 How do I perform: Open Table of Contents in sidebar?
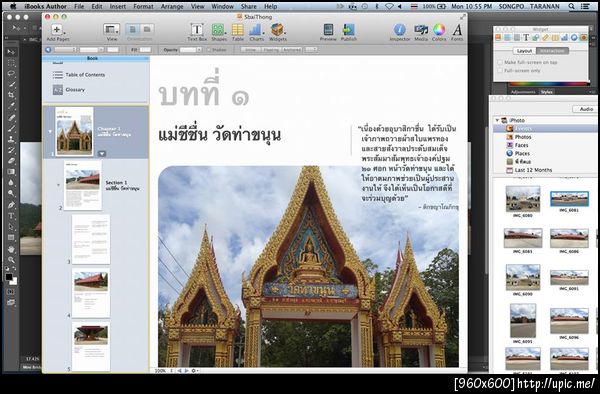tap(78, 75)
